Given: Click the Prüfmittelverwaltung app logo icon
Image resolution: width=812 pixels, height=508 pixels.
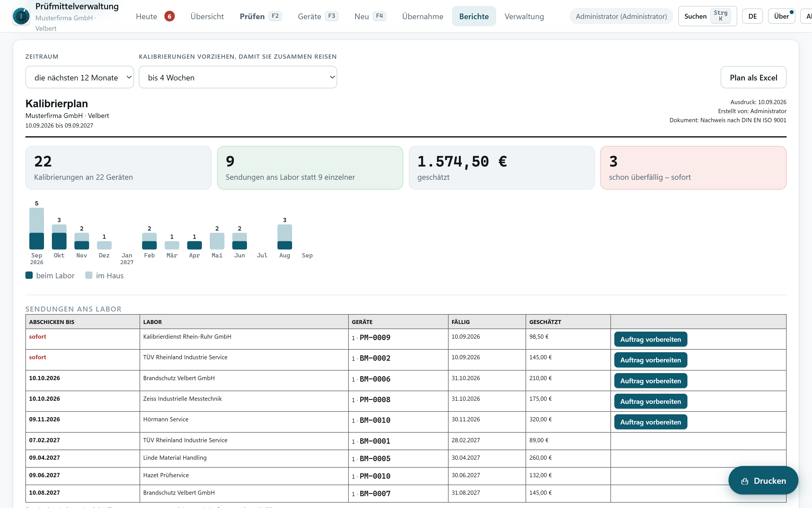Looking at the screenshot, I should [x=21, y=16].
